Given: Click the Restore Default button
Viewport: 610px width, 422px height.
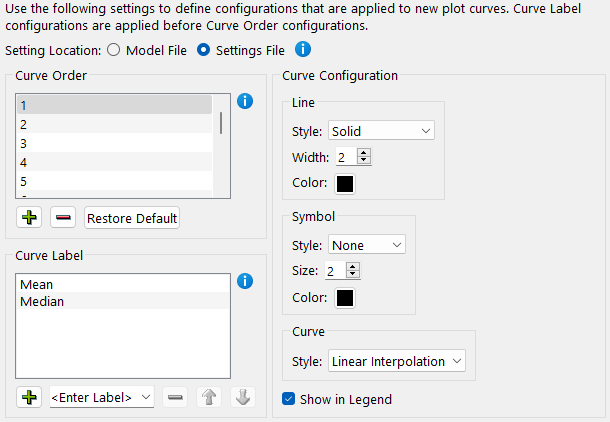Looking at the screenshot, I should click(x=132, y=217).
